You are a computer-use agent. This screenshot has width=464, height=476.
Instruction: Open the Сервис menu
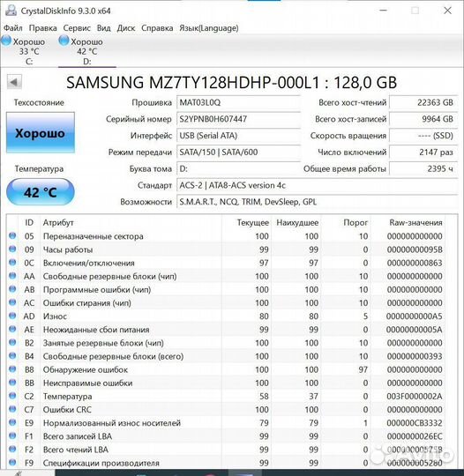[77, 28]
